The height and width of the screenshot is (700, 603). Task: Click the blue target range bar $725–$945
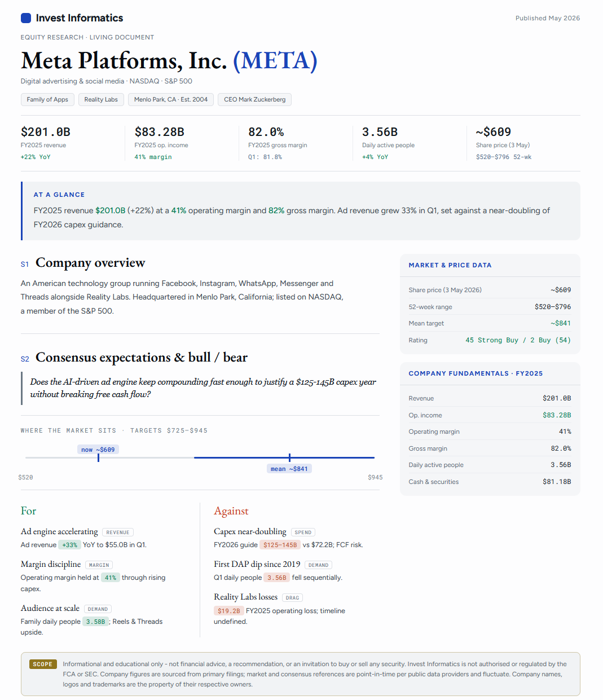(284, 457)
